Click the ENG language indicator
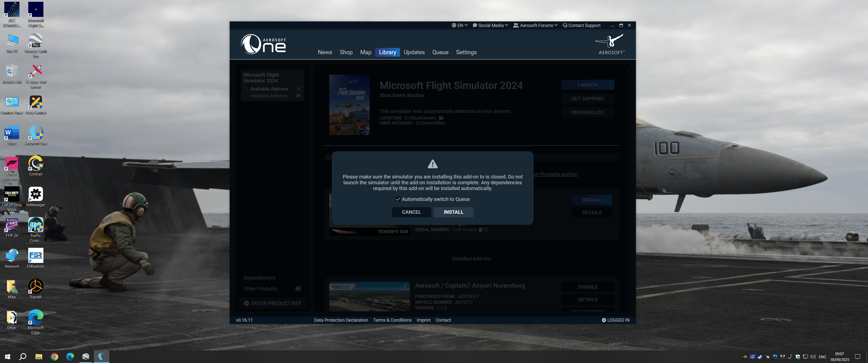This screenshot has width=868, height=363. coord(822,357)
